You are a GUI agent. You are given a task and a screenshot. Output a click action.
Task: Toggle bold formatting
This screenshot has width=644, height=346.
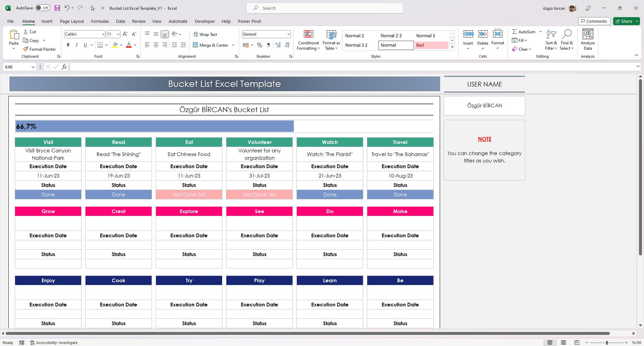pyautogui.click(x=68, y=45)
